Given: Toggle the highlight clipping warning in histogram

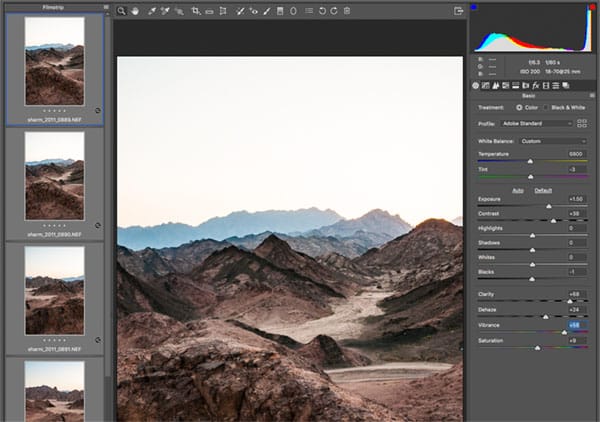Looking at the screenshot, I should tap(592, 7).
